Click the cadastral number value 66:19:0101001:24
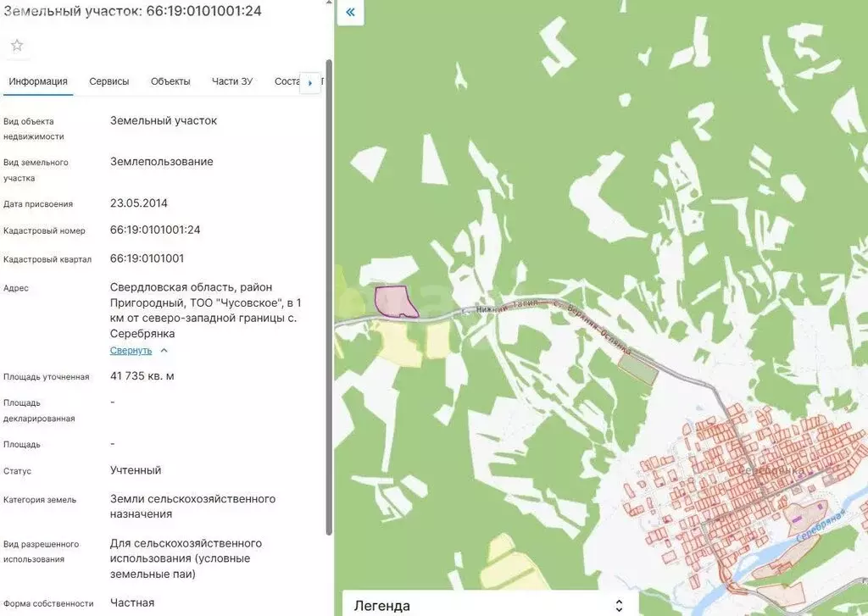The height and width of the screenshot is (616, 868). 155,230
